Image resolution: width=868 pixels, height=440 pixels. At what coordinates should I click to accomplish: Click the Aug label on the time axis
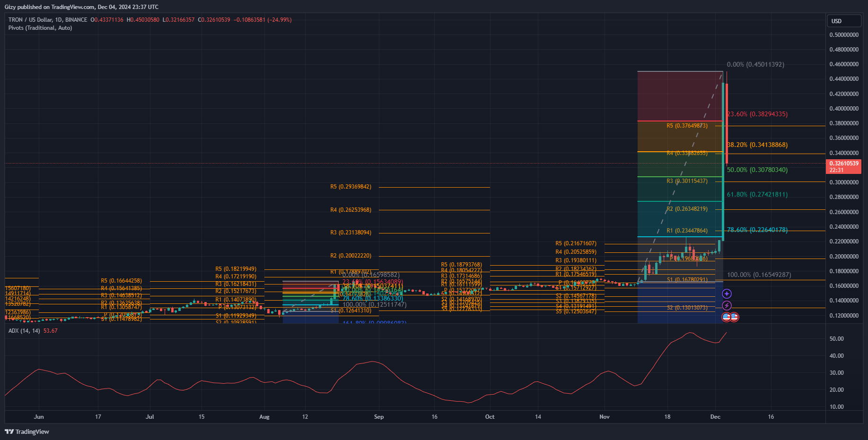pyautogui.click(x=264, y=417)
